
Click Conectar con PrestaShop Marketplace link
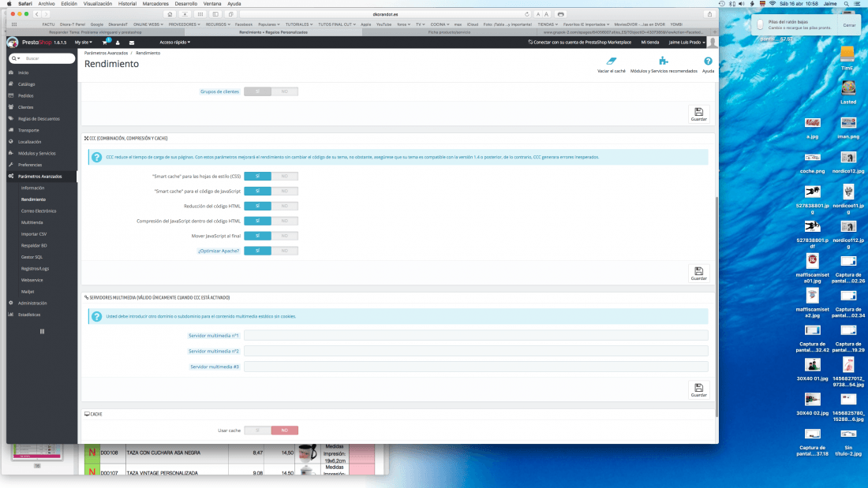[580, 43]
